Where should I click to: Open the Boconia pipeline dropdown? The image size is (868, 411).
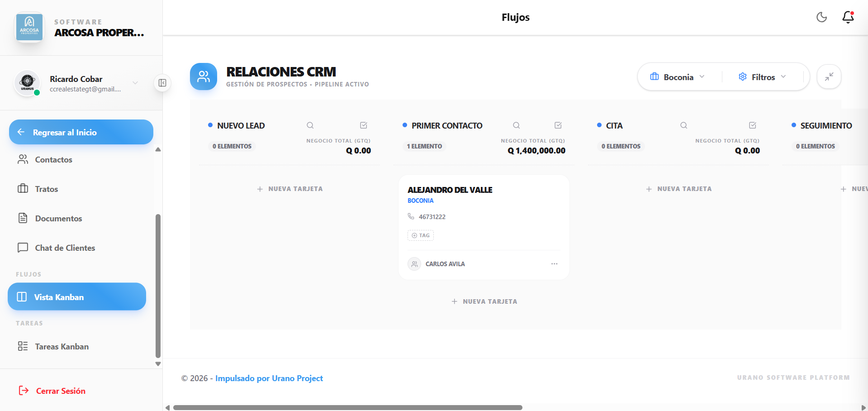pos(678,77)
